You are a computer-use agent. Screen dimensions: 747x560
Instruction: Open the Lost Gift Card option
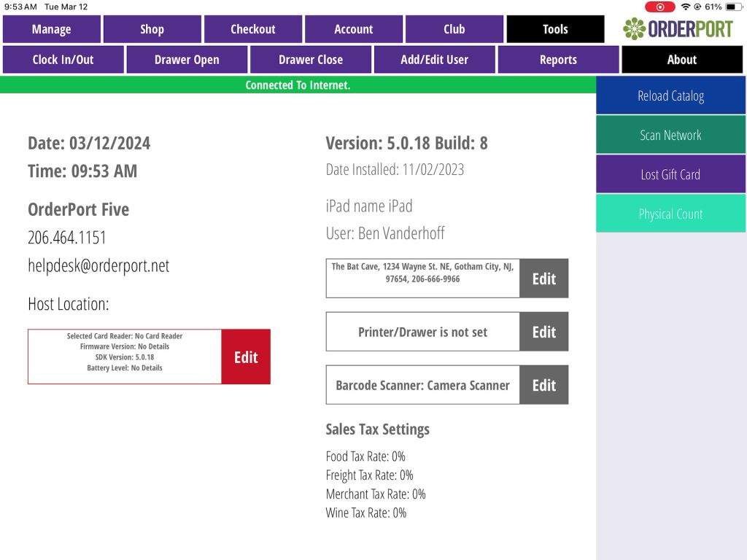pos(670,174)
